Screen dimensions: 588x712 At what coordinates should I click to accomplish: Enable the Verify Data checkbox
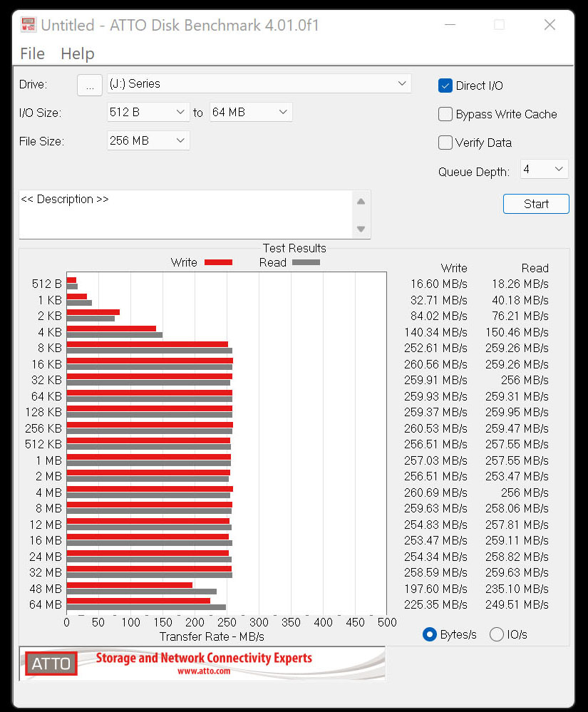(x=445, y=143)
